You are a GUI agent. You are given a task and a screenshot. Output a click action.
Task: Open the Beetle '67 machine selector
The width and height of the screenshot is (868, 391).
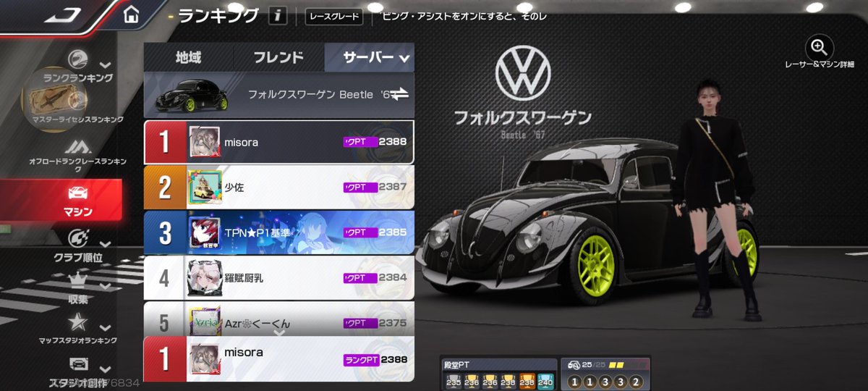click(x=279, y=95)
